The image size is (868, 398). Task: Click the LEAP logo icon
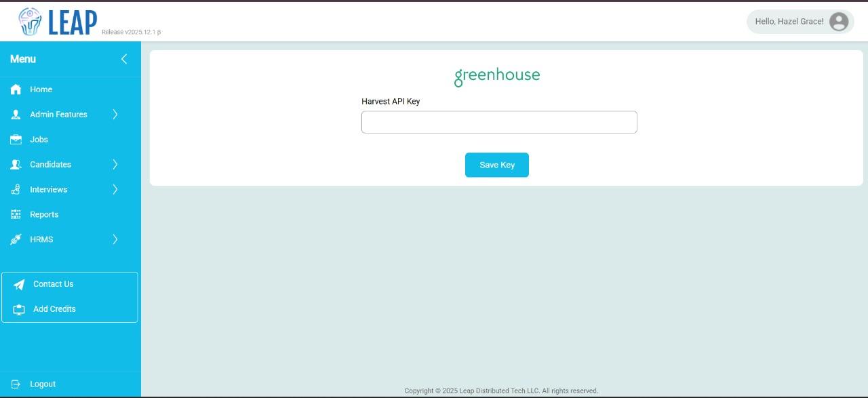coord(30,22)
